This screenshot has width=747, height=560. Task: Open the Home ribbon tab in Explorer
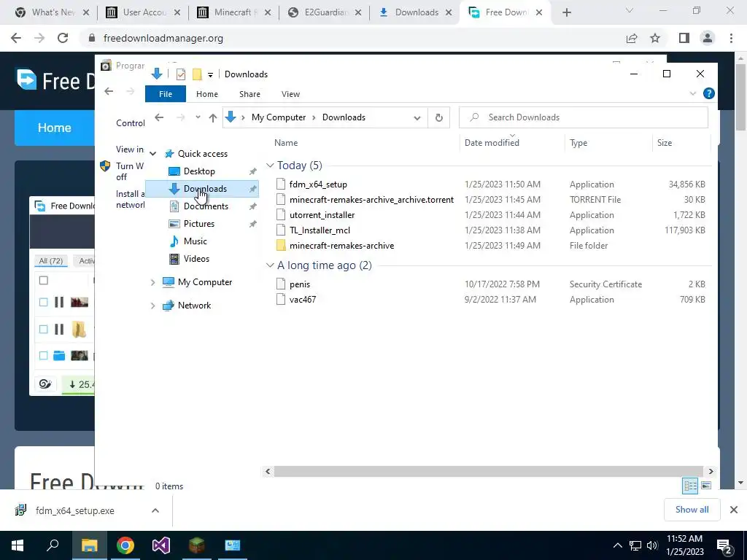pyautogui.click(x=206, y=94)
